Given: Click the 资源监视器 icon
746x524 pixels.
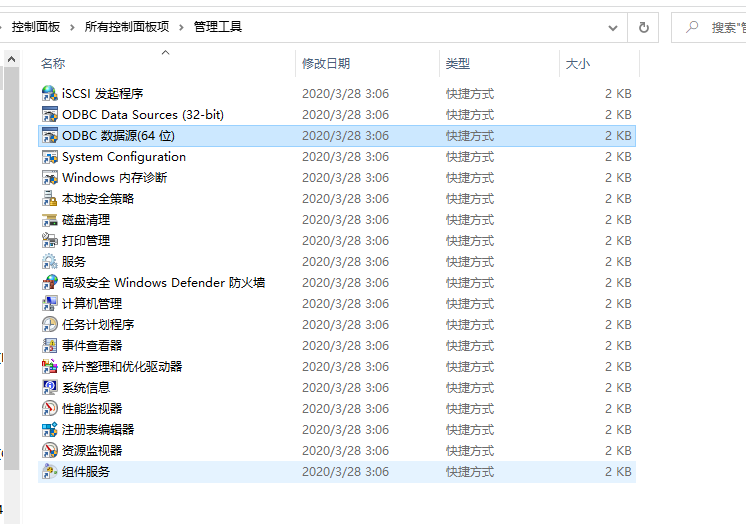Looking at the screenshot, I should 49,451.
